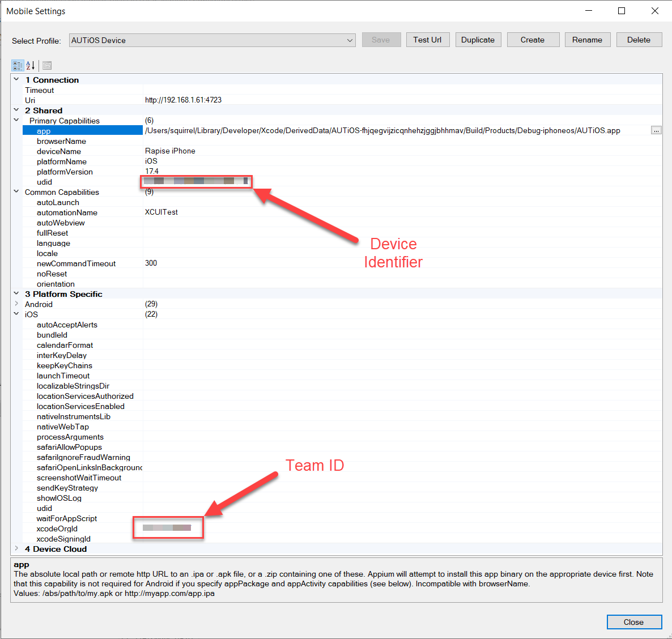Click the ellipsis browse button for app path

pos(656,130)
